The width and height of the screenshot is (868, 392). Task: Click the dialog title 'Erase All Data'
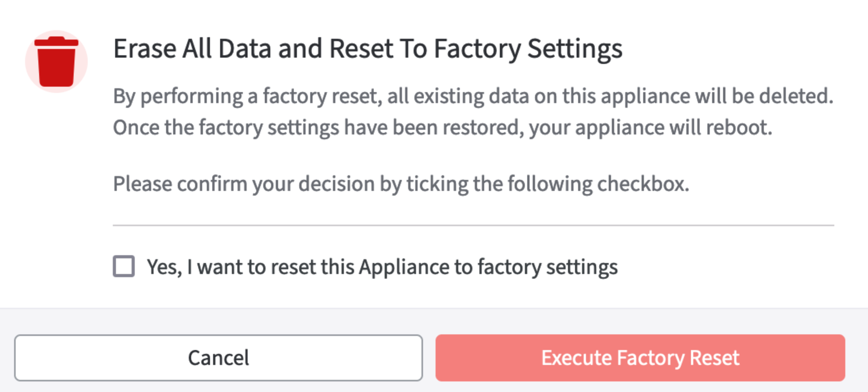tap(368, 48)
